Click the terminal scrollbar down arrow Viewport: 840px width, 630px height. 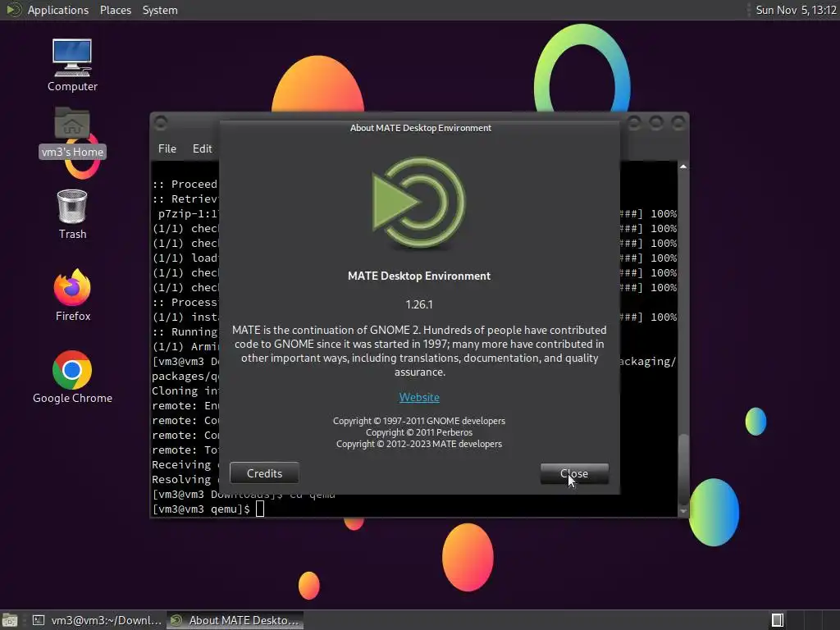683,512
